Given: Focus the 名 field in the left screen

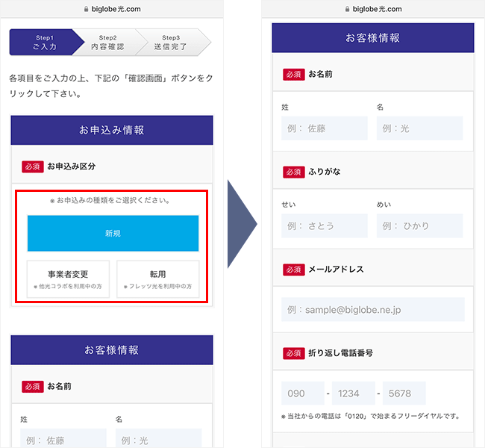Looking at the screenshot, I should click(x=159, y=438).
